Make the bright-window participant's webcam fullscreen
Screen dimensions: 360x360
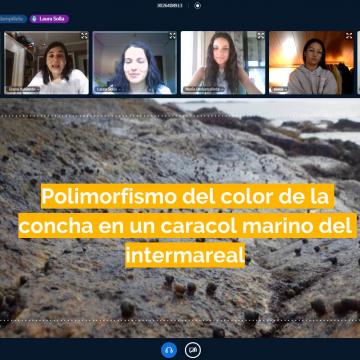pyautogui.click(x=261, y=36)
